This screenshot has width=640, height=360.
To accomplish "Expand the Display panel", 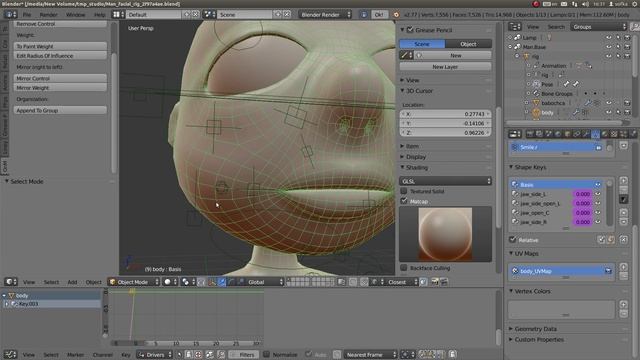I will point(416,157).
